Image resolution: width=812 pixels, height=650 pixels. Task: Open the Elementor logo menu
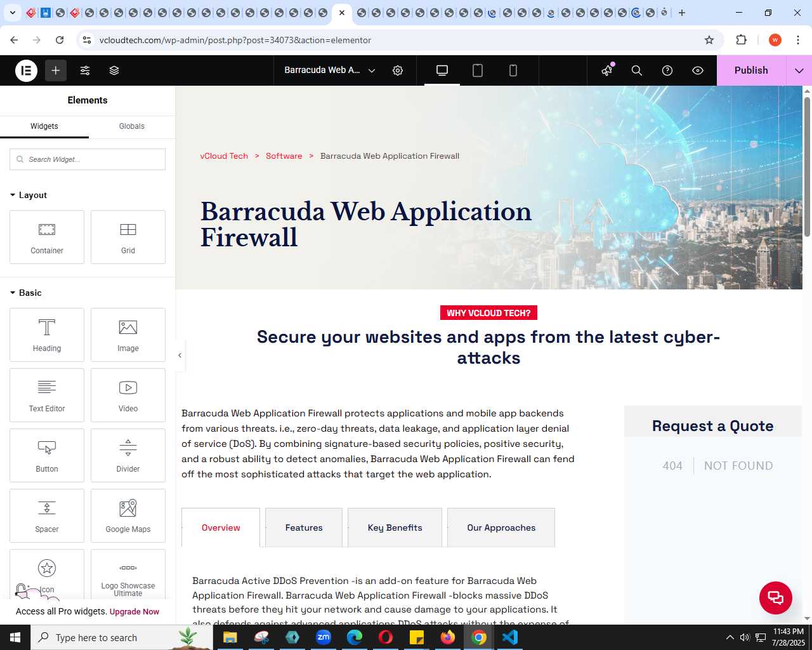click(x=26, y=70)
